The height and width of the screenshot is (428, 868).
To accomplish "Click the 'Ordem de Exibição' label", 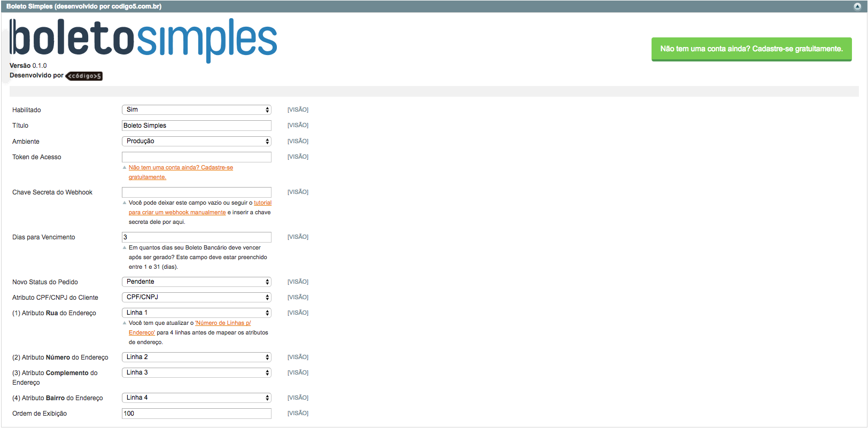I will 40,414.
